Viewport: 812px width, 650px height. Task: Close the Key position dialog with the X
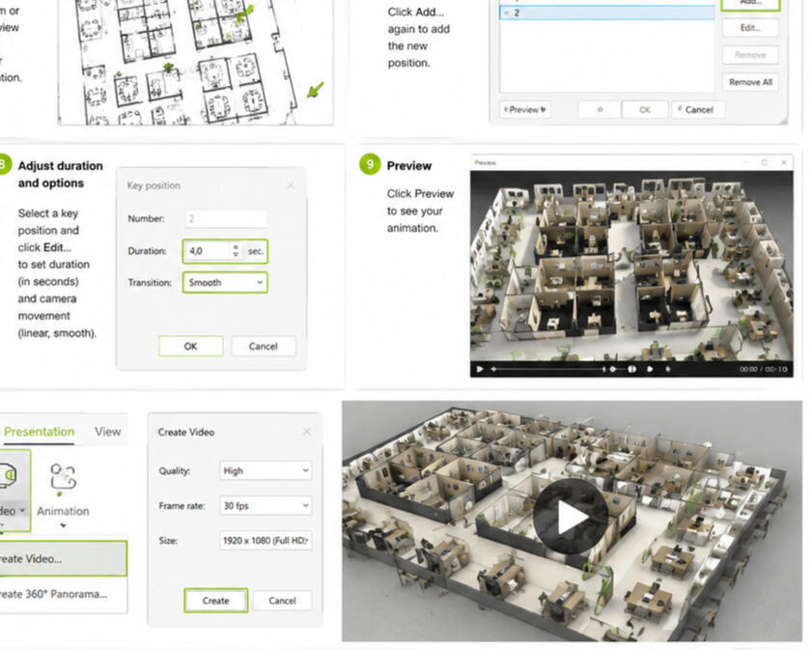(291, 185)
